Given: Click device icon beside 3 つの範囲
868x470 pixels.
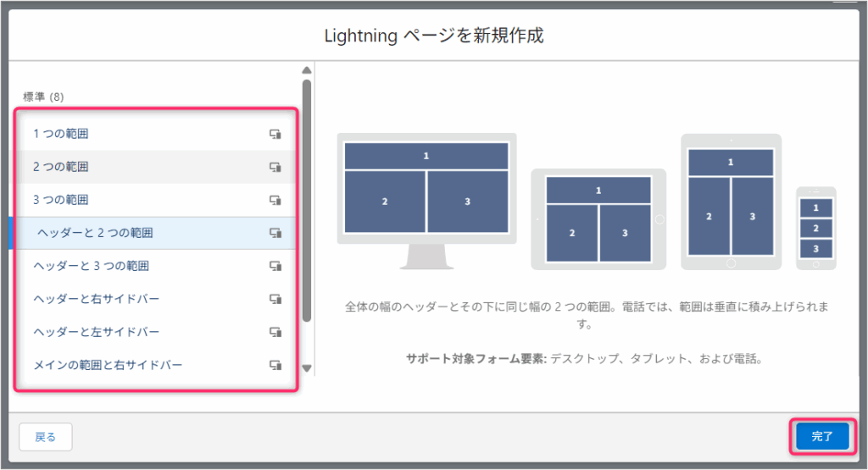Looking at the screenshot, I should point(275,200).
